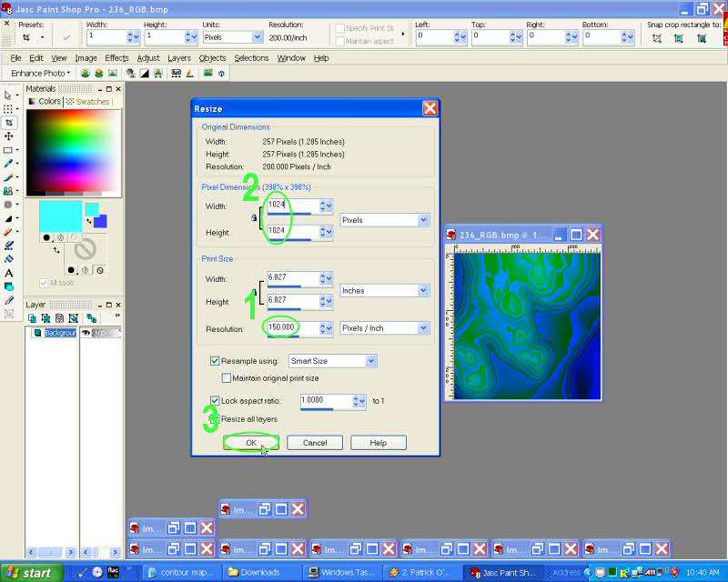This screenshot has height=582, width=728.
Task: Click the New Raster Layer icon in Layer palette
Action: tap(32, 318)
